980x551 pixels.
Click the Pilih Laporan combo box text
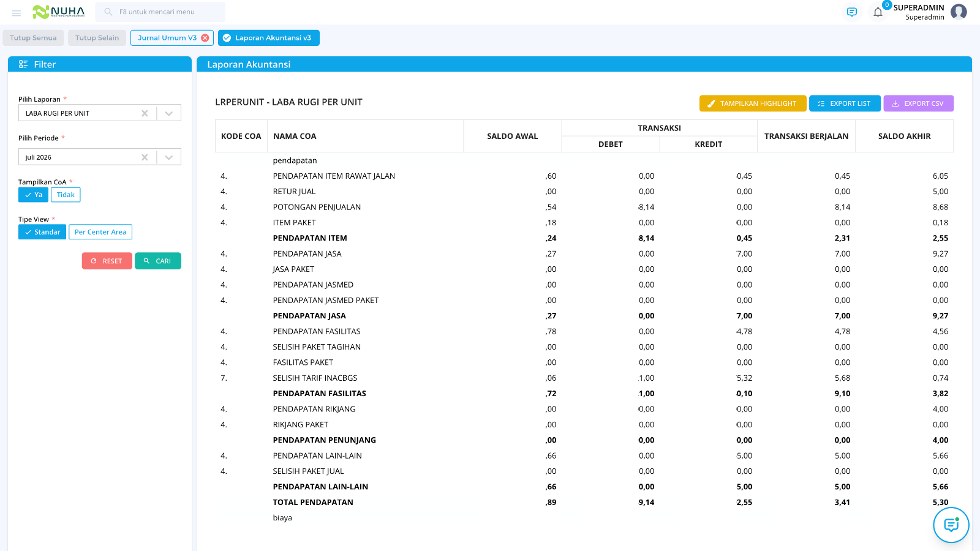pyautogui.click(x=58, y=113)
